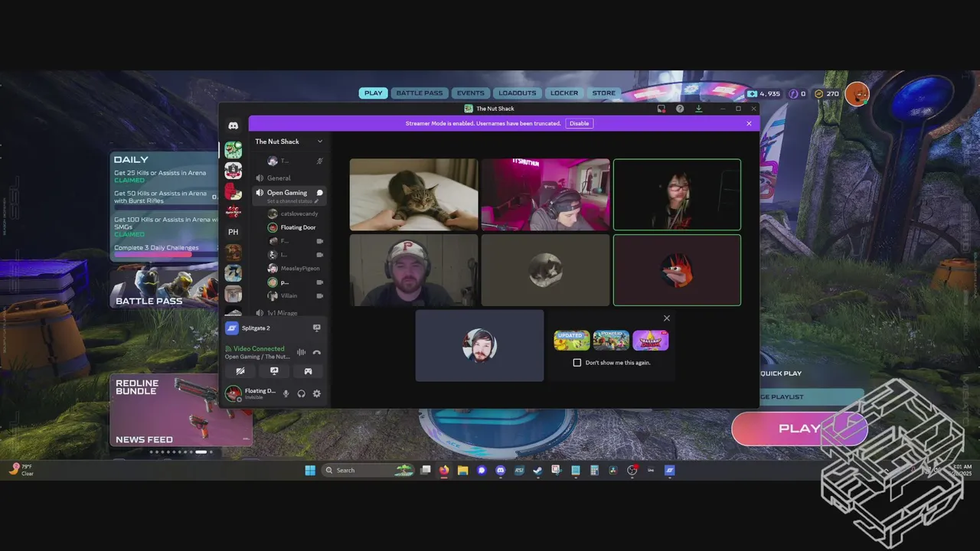Switch to LOADOUTS tab in Splitgate

click(x=518, y=93)
